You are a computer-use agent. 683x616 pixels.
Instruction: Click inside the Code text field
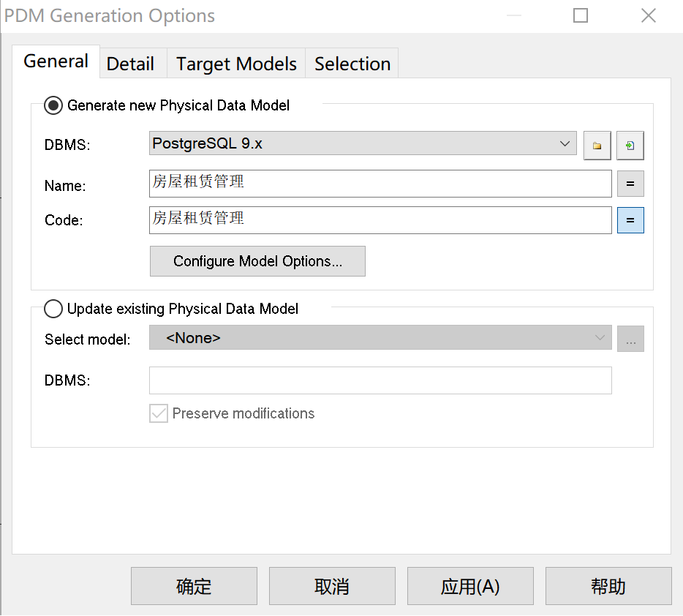380,220
